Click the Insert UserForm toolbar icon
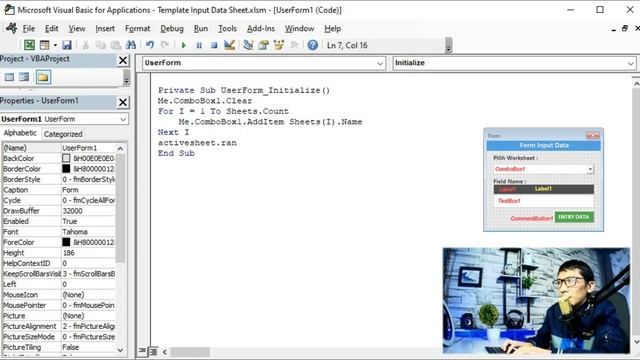 click(x=44, y=45)
